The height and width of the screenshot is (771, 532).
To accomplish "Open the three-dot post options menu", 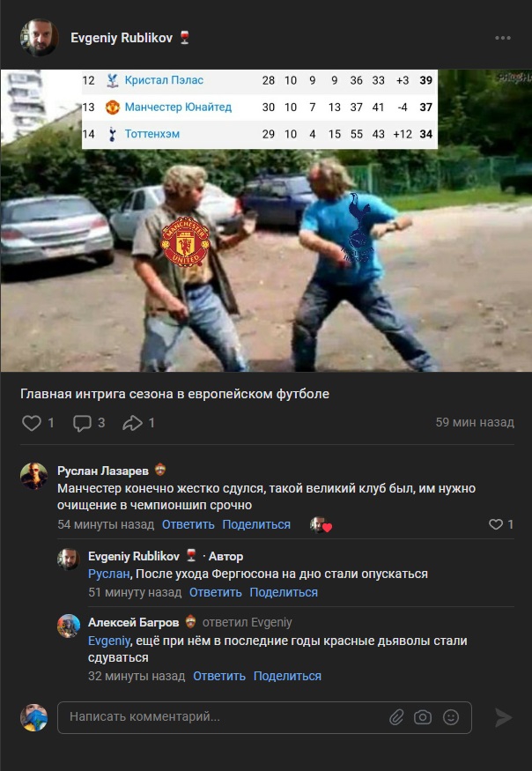I will [x=503, y=38].
